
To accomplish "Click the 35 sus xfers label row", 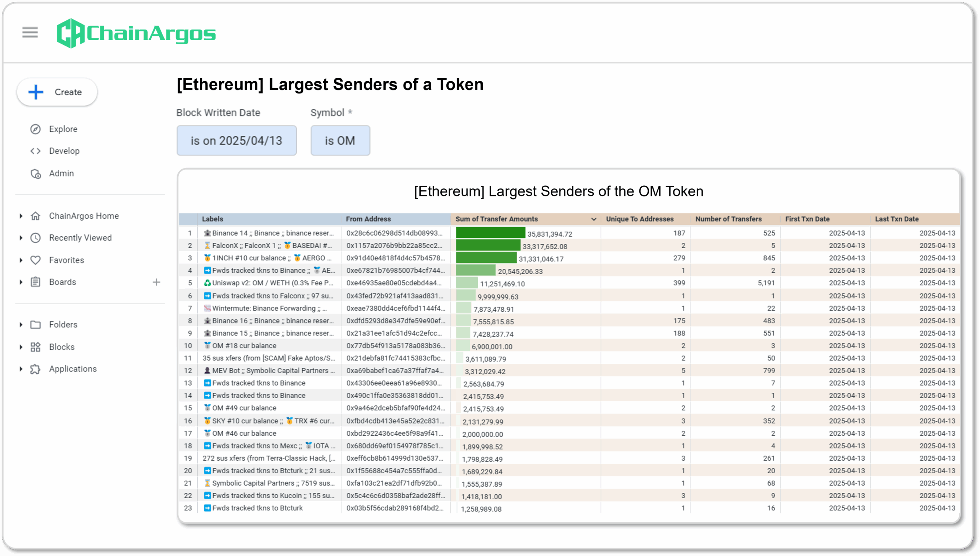I will tap(269, 358).
